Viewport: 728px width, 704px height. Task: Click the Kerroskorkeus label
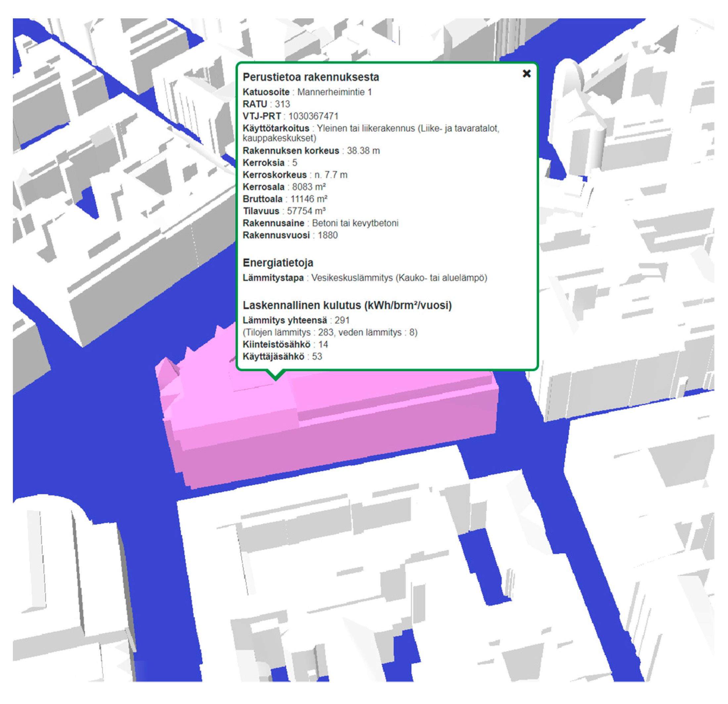tap(274, 175)
